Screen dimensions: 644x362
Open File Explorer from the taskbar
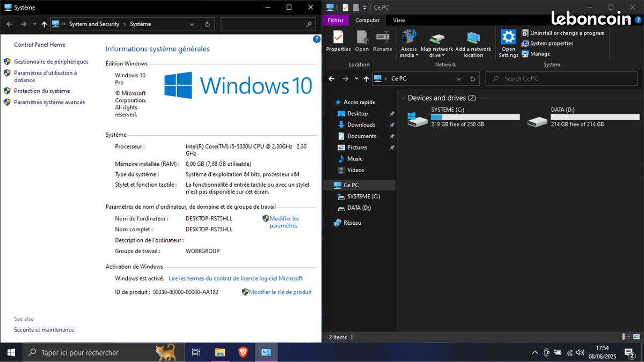coord(220,352)
